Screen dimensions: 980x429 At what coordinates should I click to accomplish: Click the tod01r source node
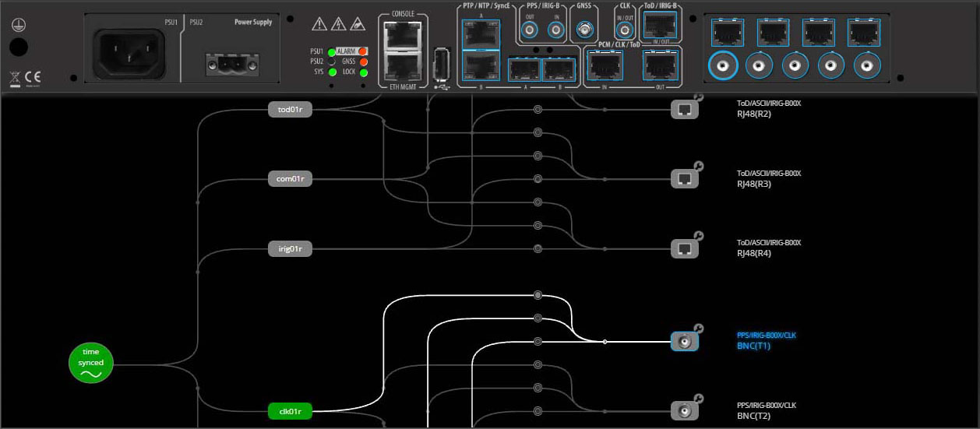tap(289, 110)
